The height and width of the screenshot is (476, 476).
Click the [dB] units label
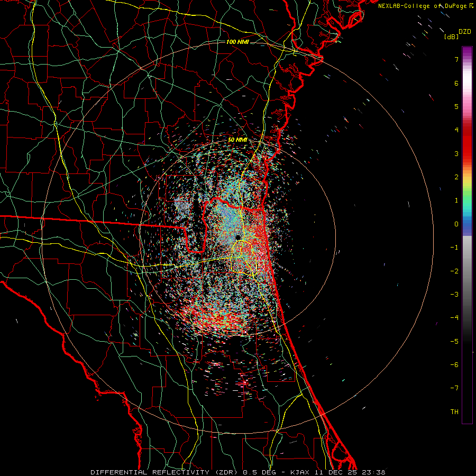click(452, 36)
